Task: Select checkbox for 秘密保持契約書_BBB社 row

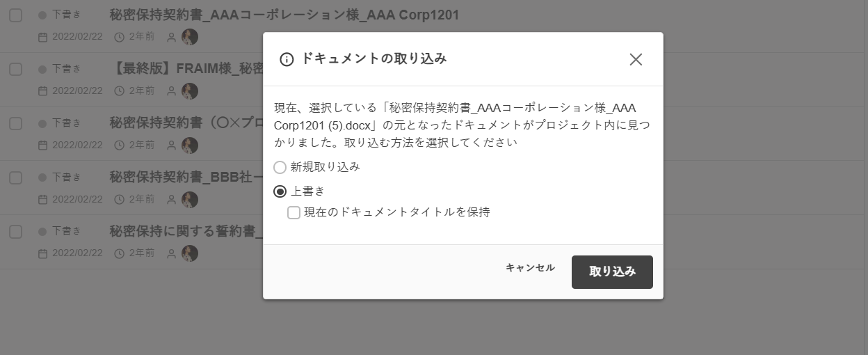Action: [16, 177]
